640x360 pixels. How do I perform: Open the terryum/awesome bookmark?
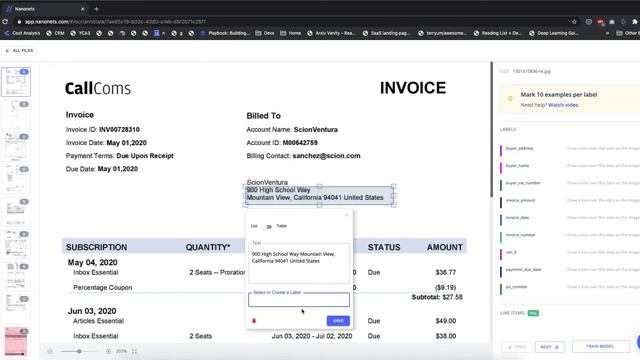coord(442,33)
